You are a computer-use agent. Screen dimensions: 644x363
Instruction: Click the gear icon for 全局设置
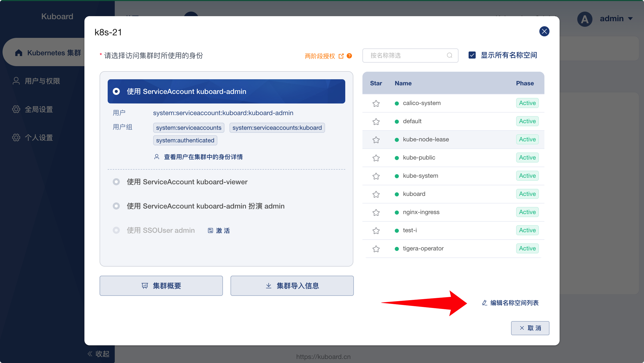point(16,109)
